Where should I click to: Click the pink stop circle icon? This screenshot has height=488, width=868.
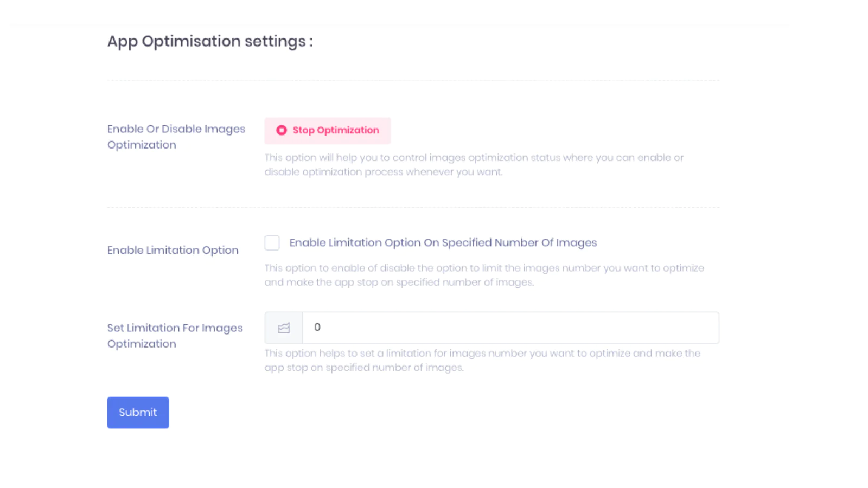point(281,130)
